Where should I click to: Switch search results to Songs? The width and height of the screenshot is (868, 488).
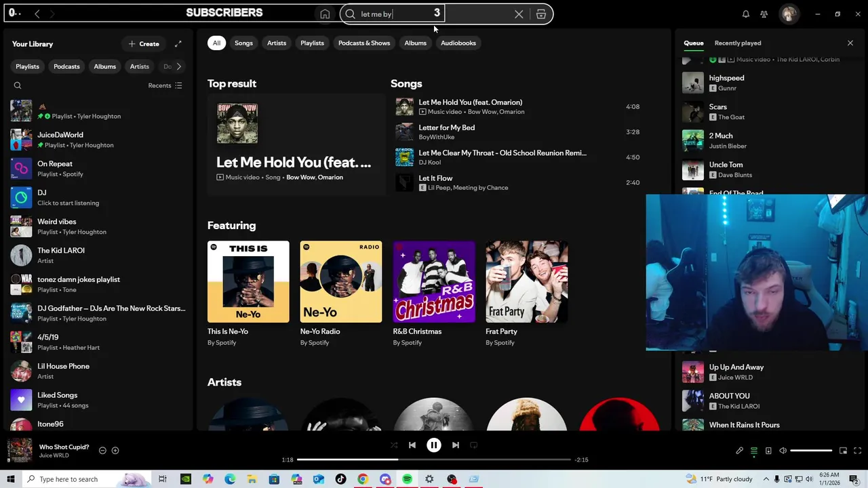(243, 43)
